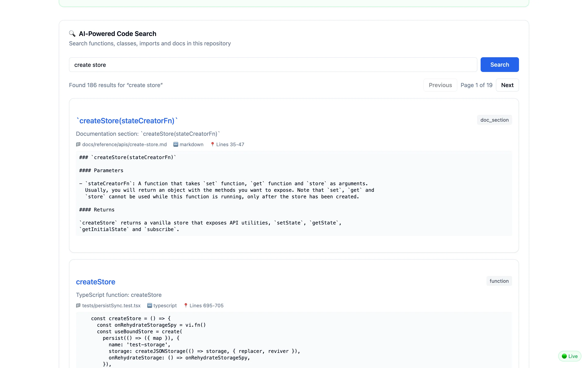Click the 'Lines 695-705' text
Screen dimensions: 588x368
(207, 305)
